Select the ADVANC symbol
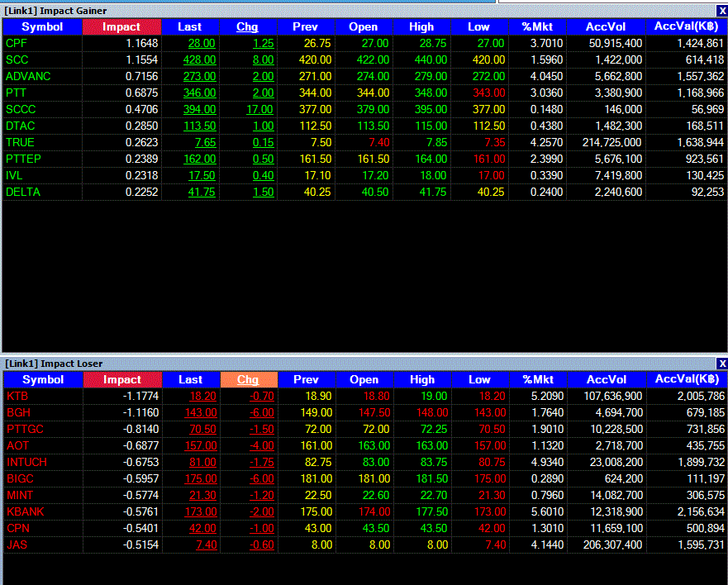This screenshot has width=728, height=585. pyautogui.click(x=28, y=77)
